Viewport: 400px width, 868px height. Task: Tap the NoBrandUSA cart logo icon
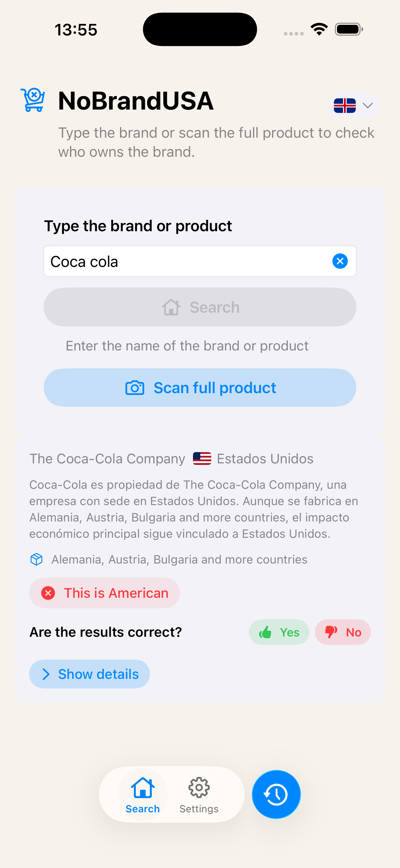pos(33,100)
